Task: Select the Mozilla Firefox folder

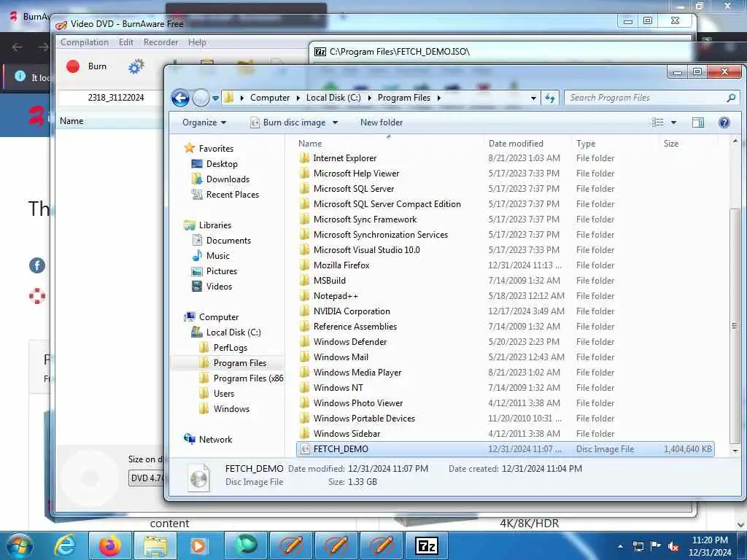Action: pyautogui.click(x=341, y=265)
